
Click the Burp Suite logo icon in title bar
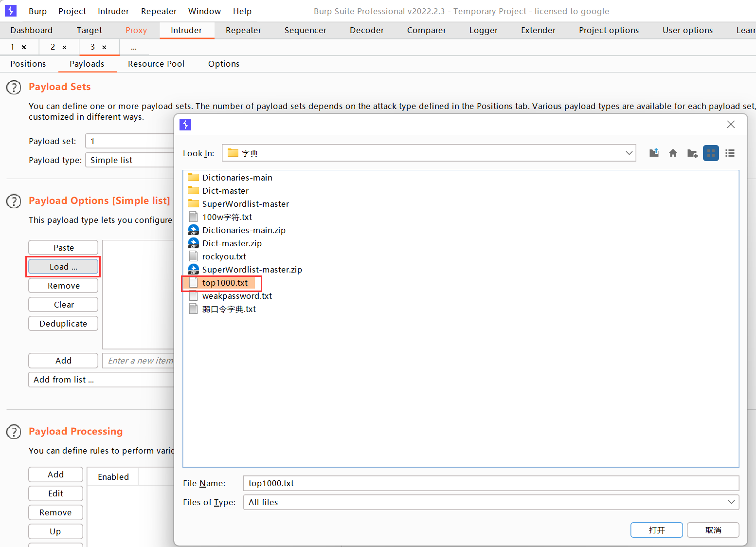pyautogui.click(x=10, y=10)
